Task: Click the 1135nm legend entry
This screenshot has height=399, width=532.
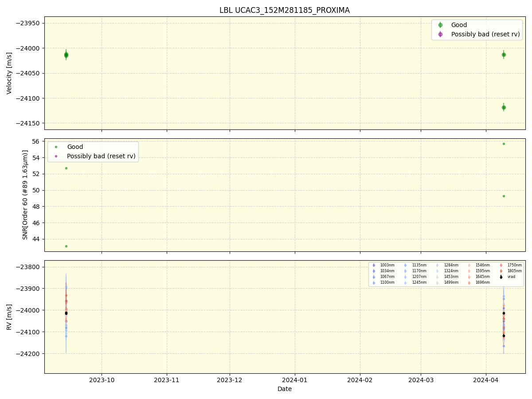Action: click(416, 265)
